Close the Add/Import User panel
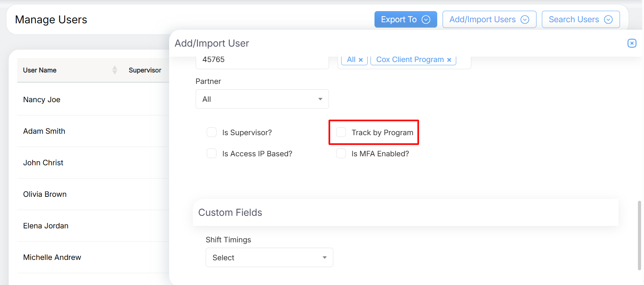Screen dimensions: 644x285 [632, 43]
